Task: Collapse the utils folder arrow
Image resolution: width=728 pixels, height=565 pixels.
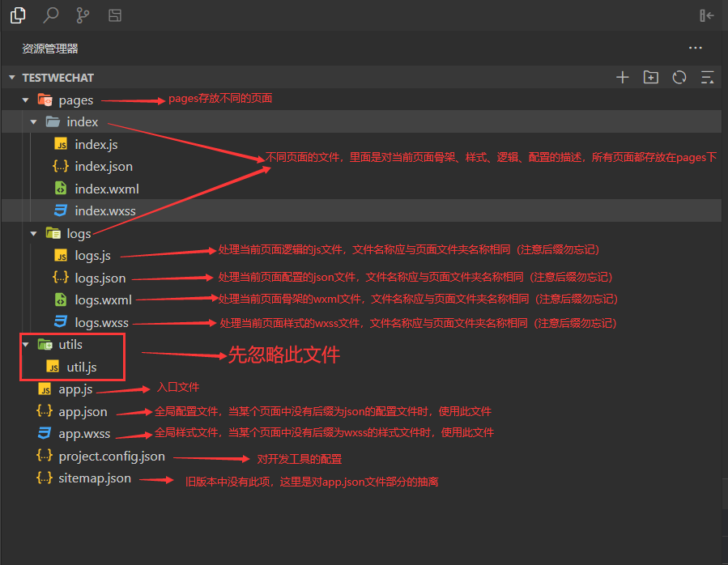Action: 26,345
